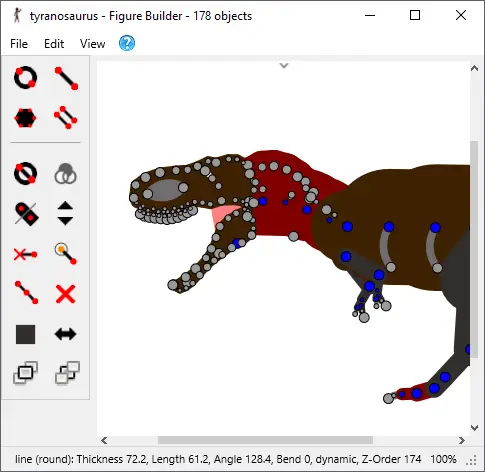Click the bring to front icon
Image resolution: width=485 pixels, height=472 pixels.
[x=25, y=373]
